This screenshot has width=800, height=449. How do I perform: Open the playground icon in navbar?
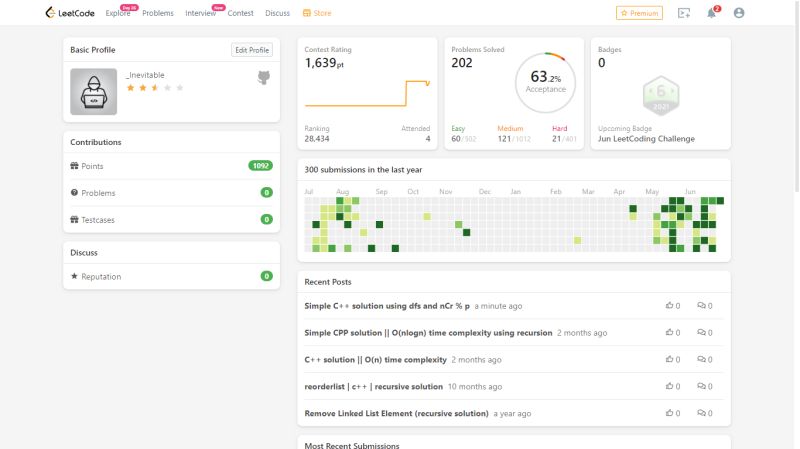684,13
